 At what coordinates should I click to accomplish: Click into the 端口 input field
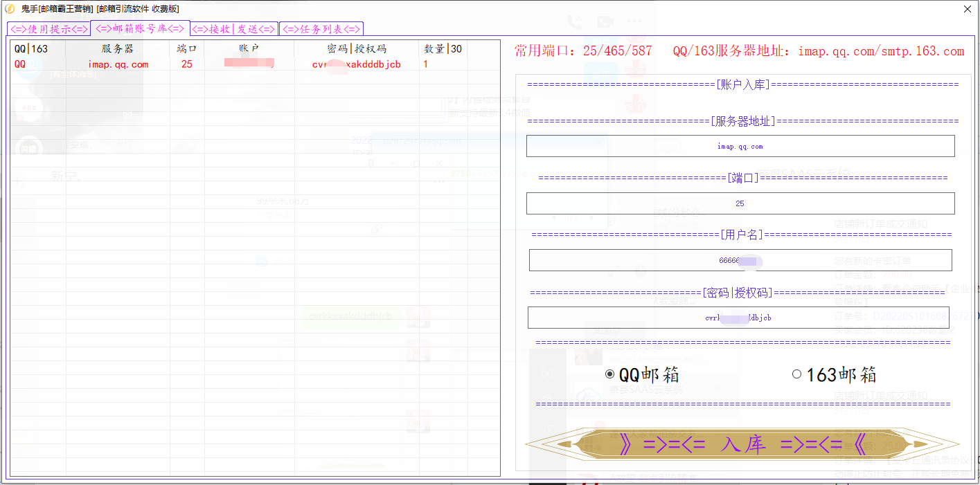click(740, 203)
